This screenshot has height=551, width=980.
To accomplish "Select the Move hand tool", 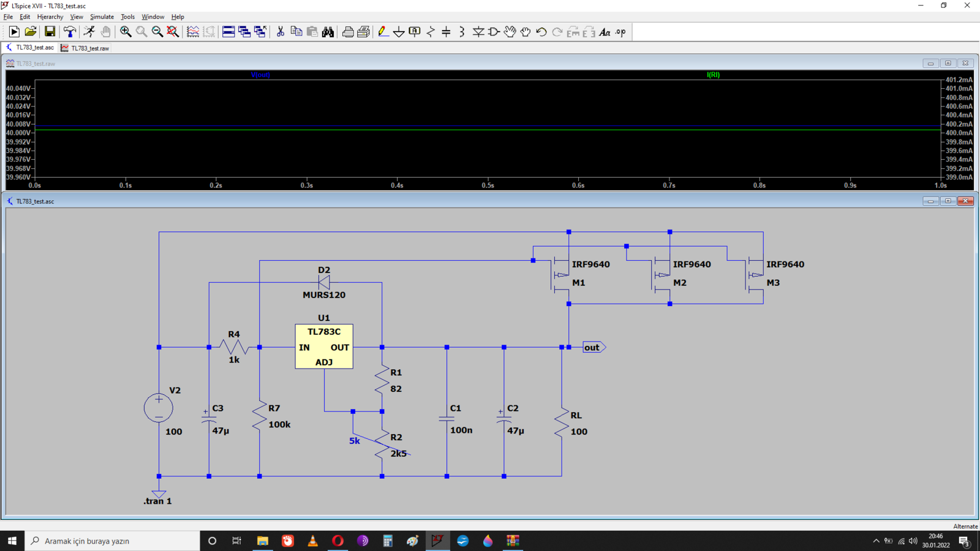I will [510, 32].
